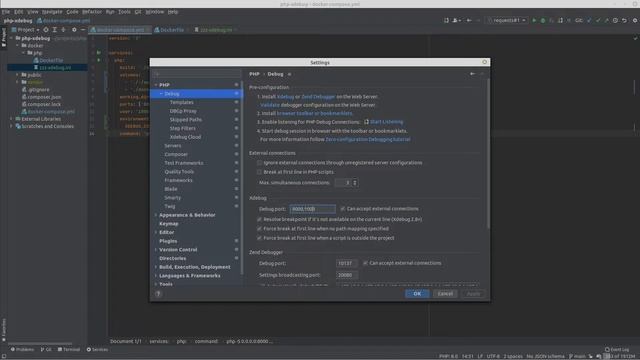Open the Tools menu
The height and width of the screenshot is (360, 640).
click(124, 12)
